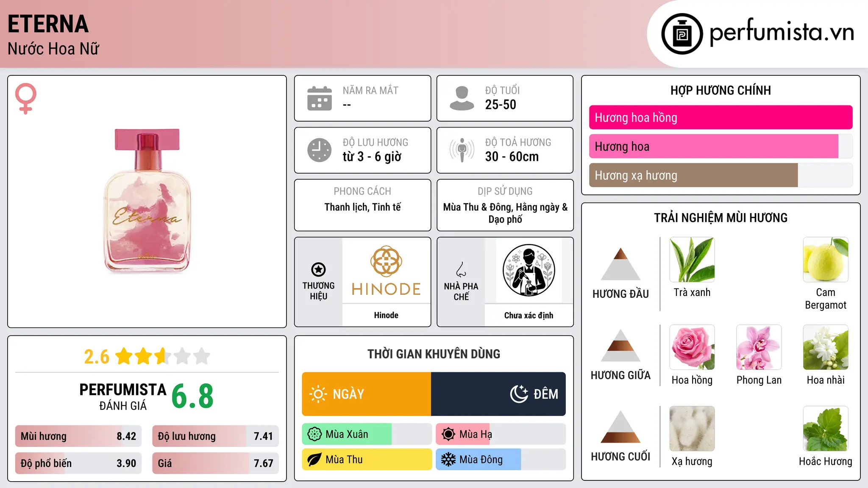Click the Mùa Đông season bar

501,460
